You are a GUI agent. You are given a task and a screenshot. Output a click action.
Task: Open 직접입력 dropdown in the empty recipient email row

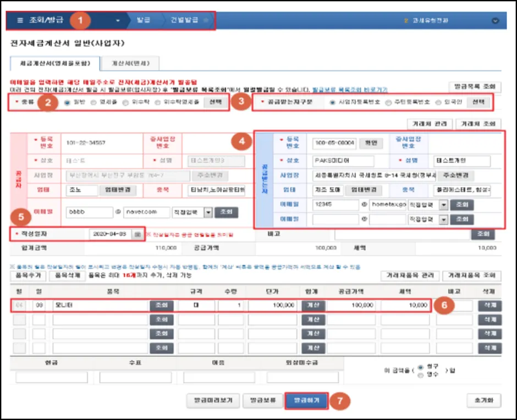428,219
